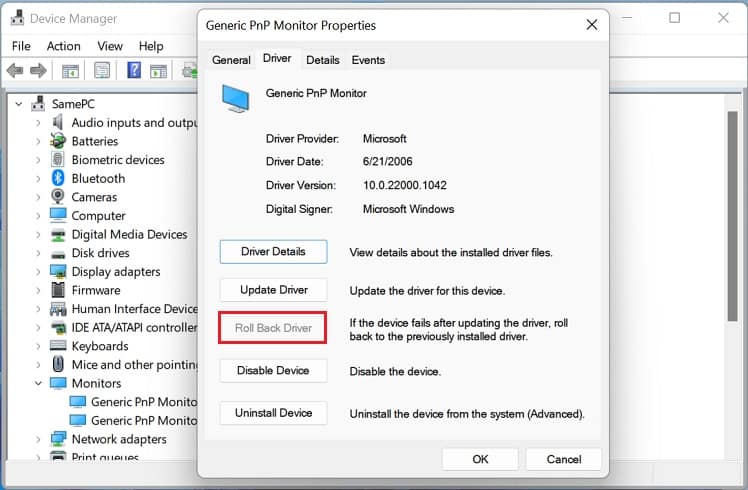The image size is (748, 490).
Task: Click the Batteries icon
Action: (x=58, y=141)
